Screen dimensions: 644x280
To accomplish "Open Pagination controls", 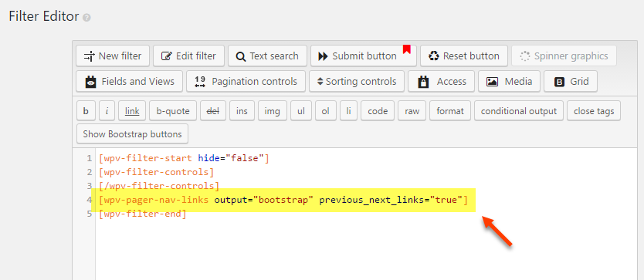I will pos(246,81).
